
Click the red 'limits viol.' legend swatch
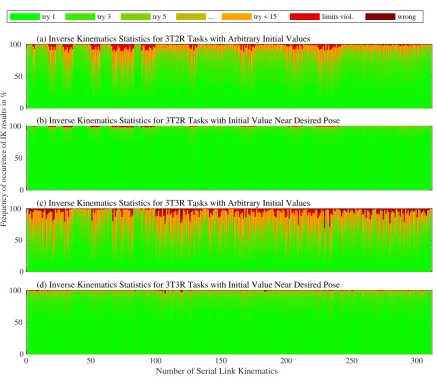tap(305, 16)
